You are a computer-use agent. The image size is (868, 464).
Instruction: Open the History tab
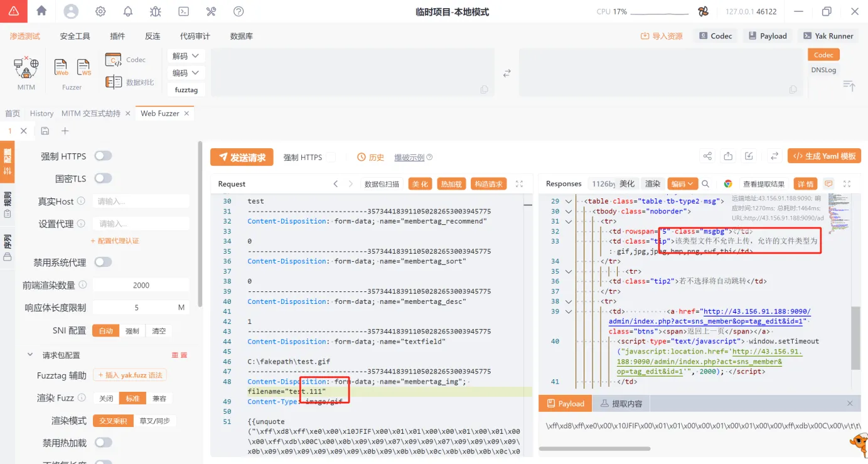coord(41,114)
